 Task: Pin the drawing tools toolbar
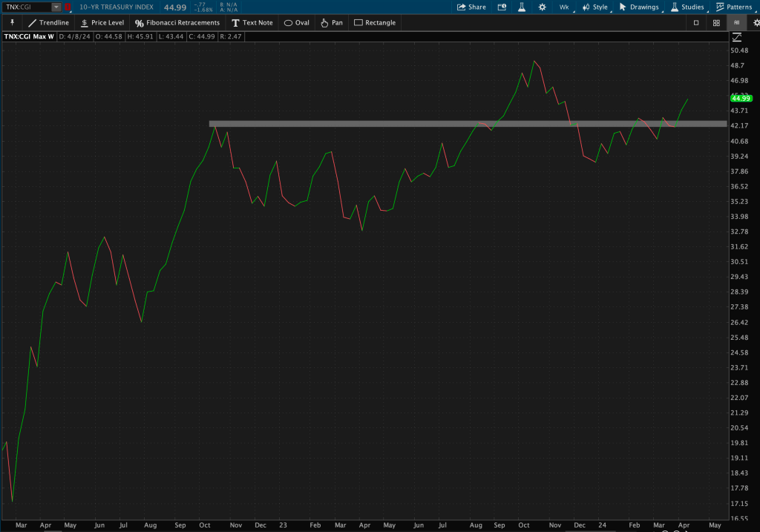click(12, 22)
